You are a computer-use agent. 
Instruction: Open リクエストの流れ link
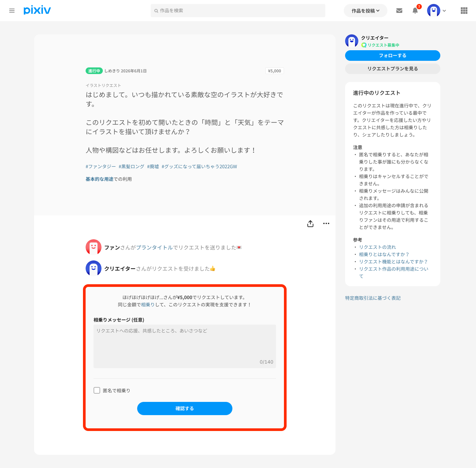pyautogui.click(x=377, y=247)
